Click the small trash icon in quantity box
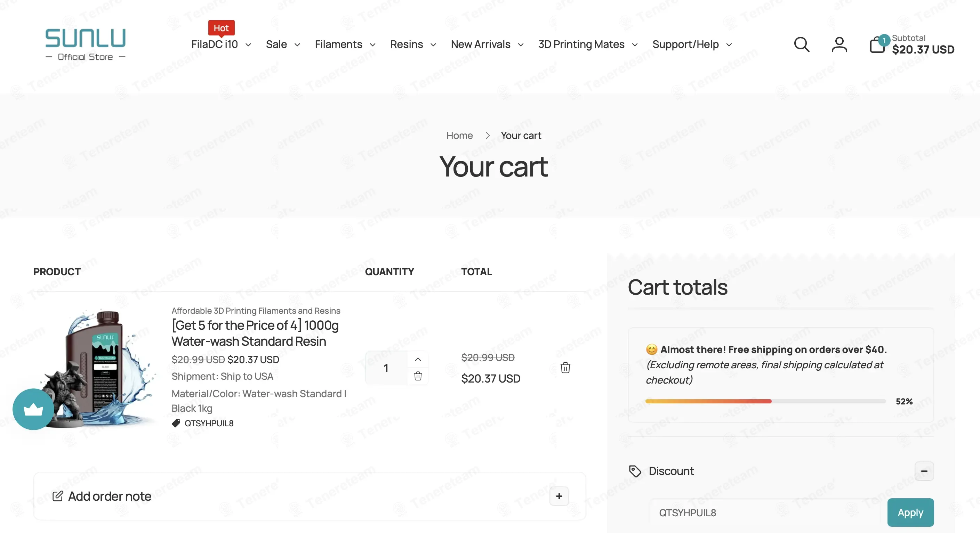The image size is (980, 533). (x=418, y=376)
